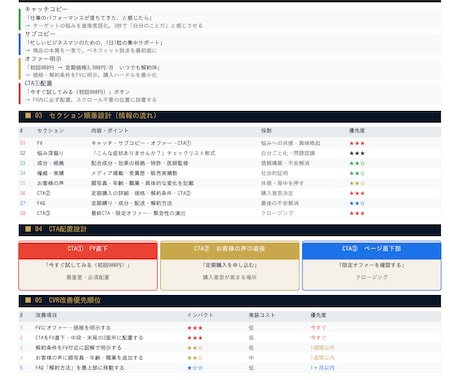Image resolution: width=460 pixels, height=380 pixels.
Task: Click the サブコピー heading
Action: pos(40,34)
